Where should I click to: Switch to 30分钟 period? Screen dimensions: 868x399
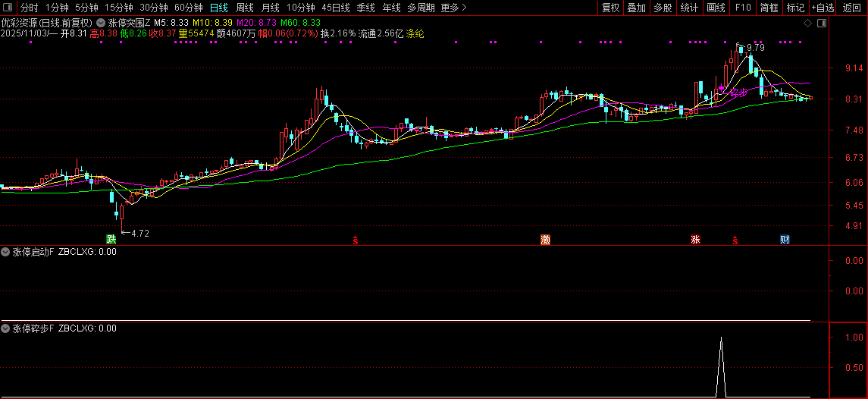point(153,8)
